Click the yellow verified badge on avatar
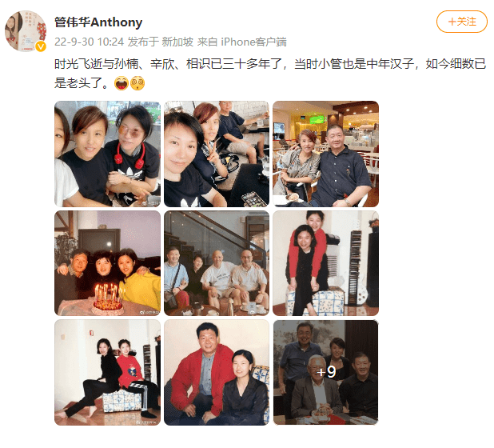This screenshot has width=494, height=448. [x=41, y=46]
